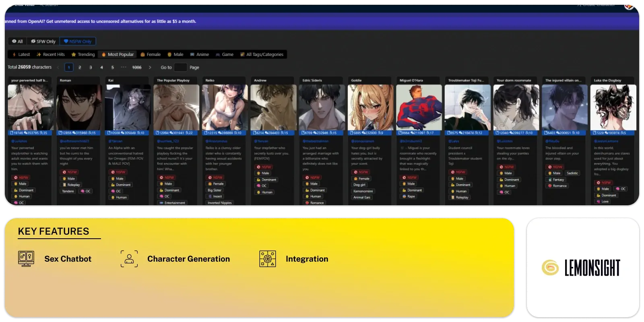Screen dimensions: 644x322
Task: Expand more pages via the ellipsis
Action: 124,67
